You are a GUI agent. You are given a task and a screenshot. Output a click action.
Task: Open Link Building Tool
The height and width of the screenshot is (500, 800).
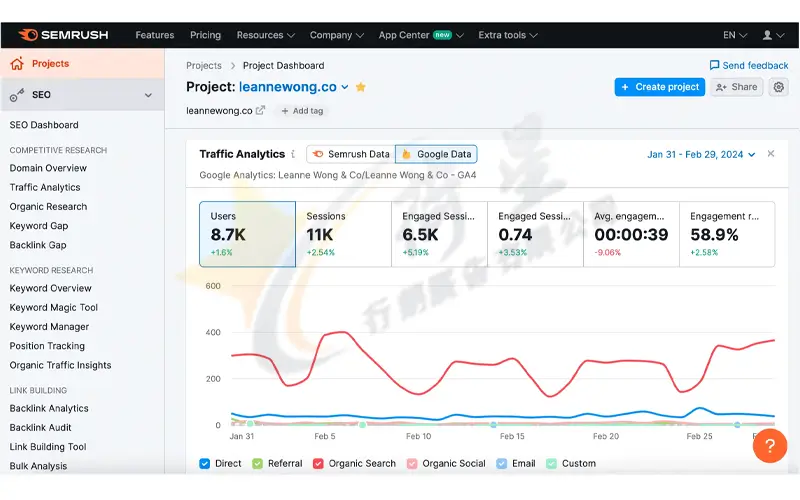tap(48, 447)
